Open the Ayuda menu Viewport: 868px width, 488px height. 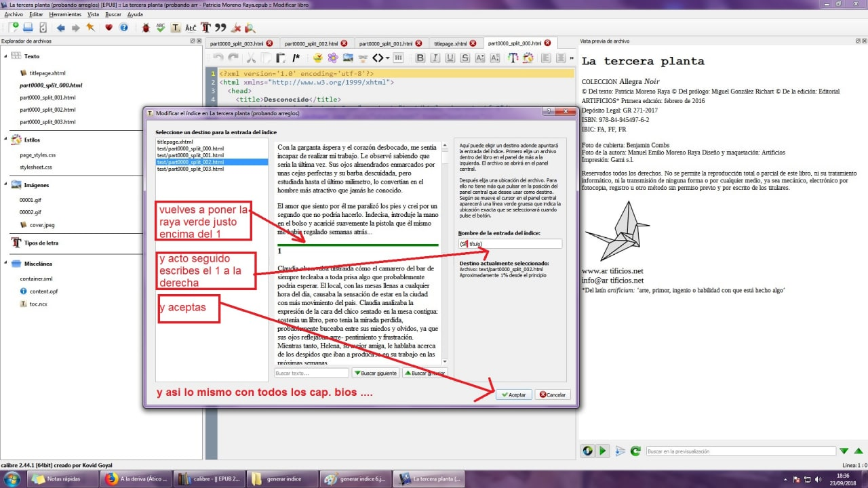point(135,14)
